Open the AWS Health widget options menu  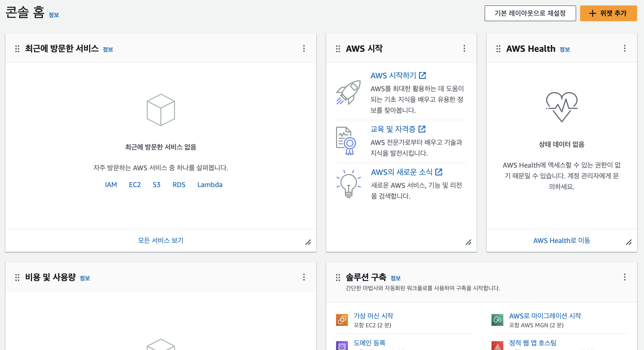625,48
